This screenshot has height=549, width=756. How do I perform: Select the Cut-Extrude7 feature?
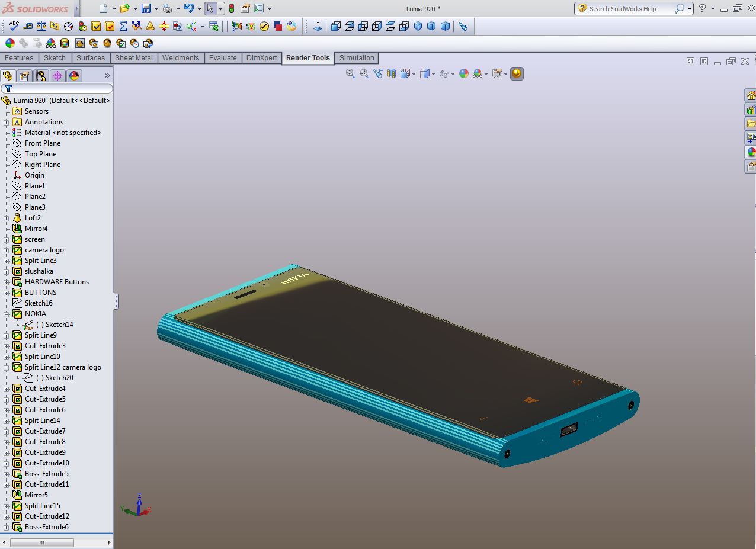[x=45, y=431]
